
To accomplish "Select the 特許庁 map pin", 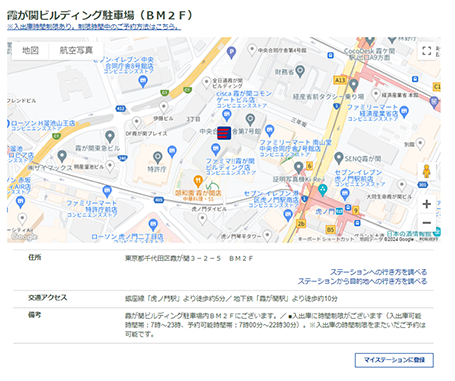I will [158, 157].
